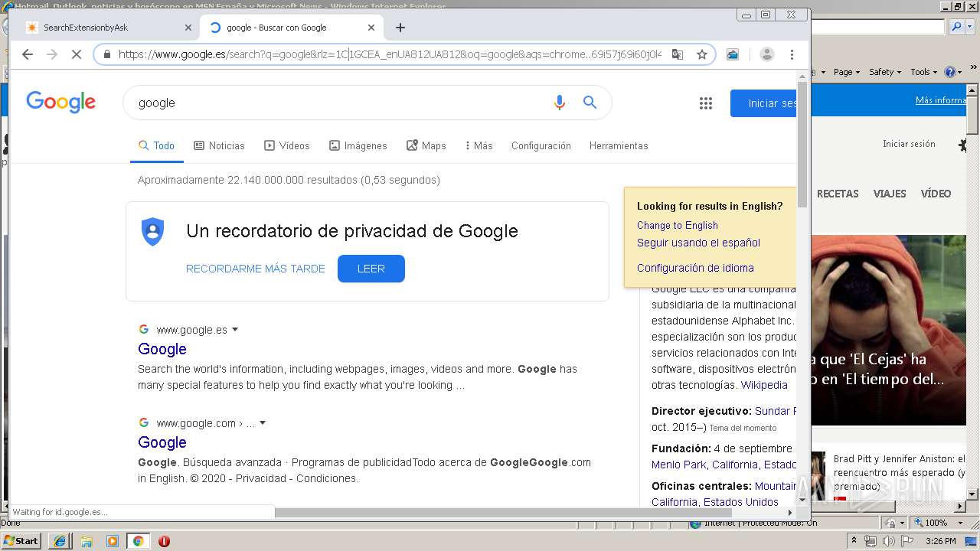Click the volume speaker tray icon
Image resolution: width=980 pixels, height=551 pixels.
[887, 541]
